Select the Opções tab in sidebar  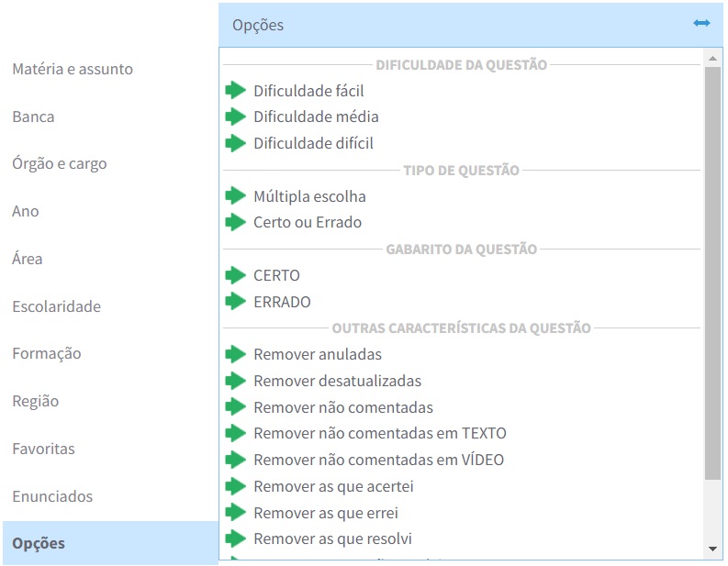tap(39, 543)
